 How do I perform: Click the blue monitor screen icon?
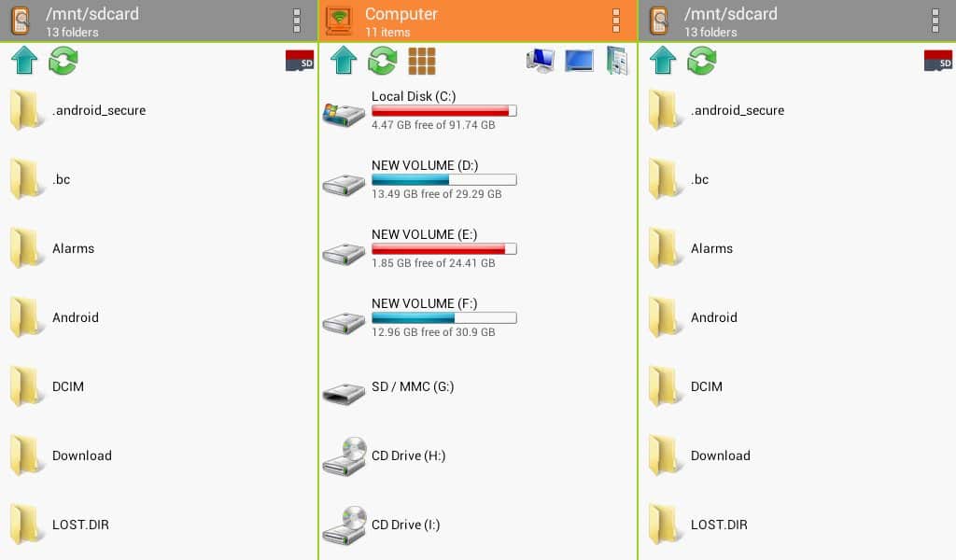pyautogui.click(x=579, y=61)
